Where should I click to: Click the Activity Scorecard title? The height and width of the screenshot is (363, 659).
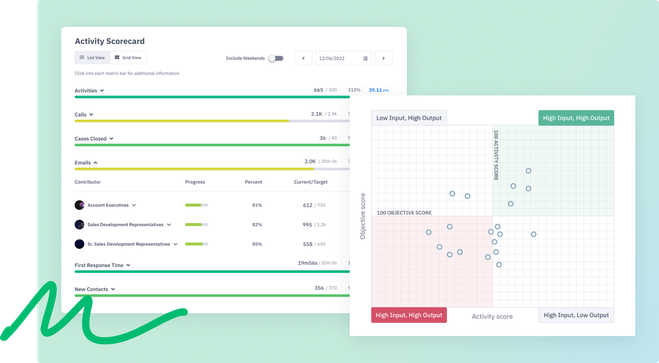click(x=110, y=41)
